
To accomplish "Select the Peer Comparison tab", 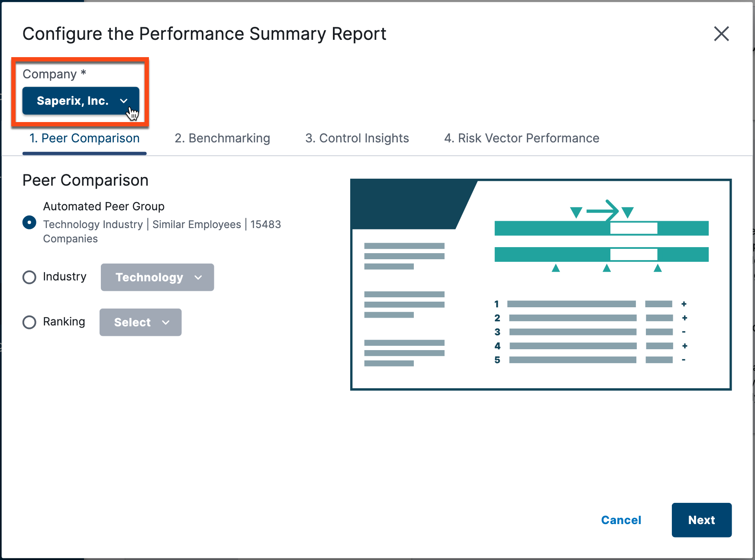I will (84, 138).
